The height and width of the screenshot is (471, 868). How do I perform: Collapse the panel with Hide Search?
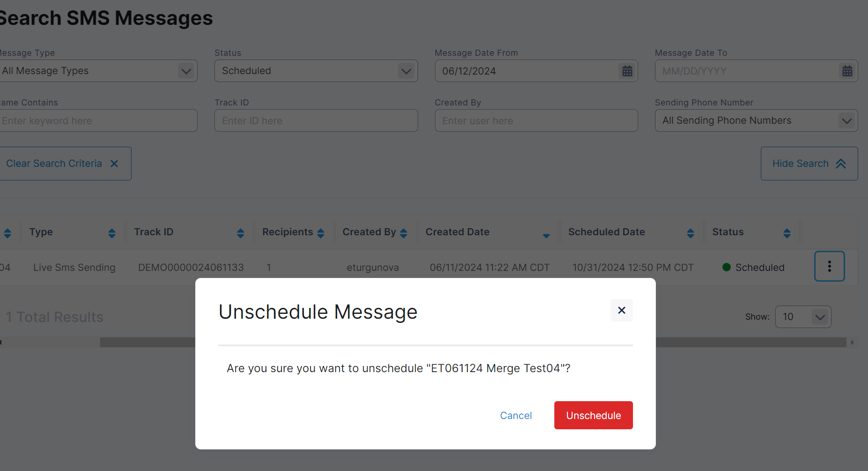(x=809, y=164)
